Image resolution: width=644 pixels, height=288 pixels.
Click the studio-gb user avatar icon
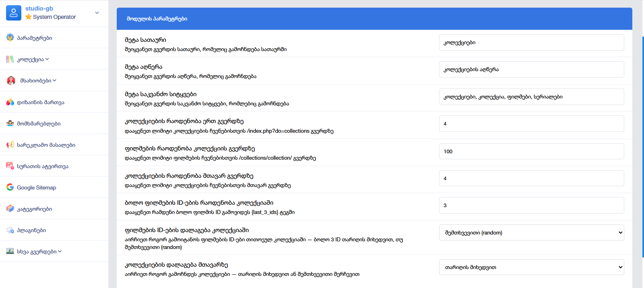14,13
